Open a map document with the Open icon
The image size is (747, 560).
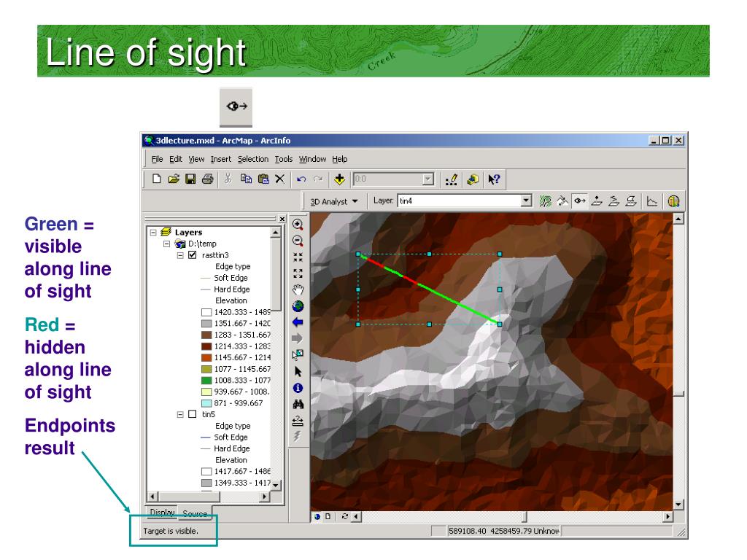(174, 179)
